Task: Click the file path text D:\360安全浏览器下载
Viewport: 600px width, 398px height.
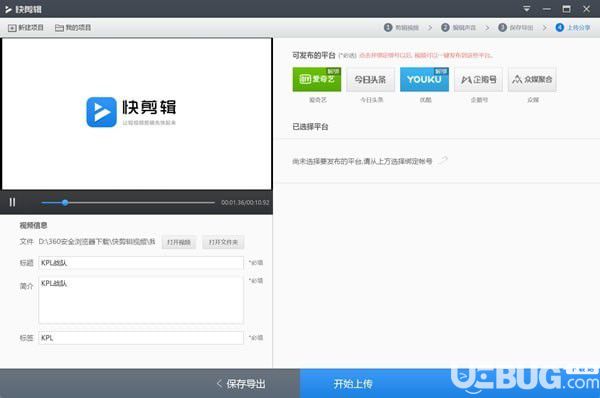Action: [97, 242]
